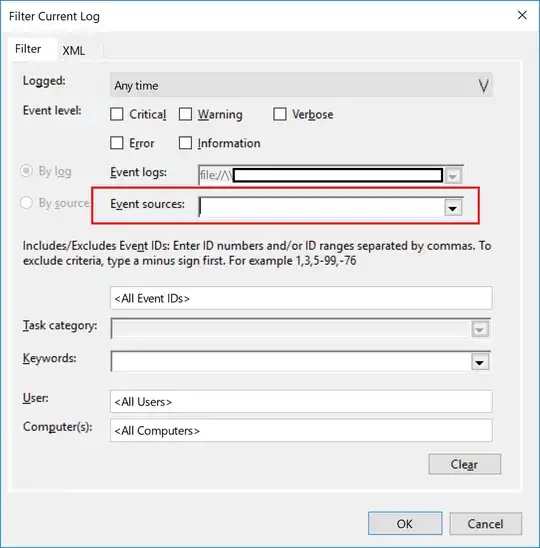Viewport: 540px width, 548px height.
Task: Tick the Critical event level checkbox
Action: click(x=117, y=114)
